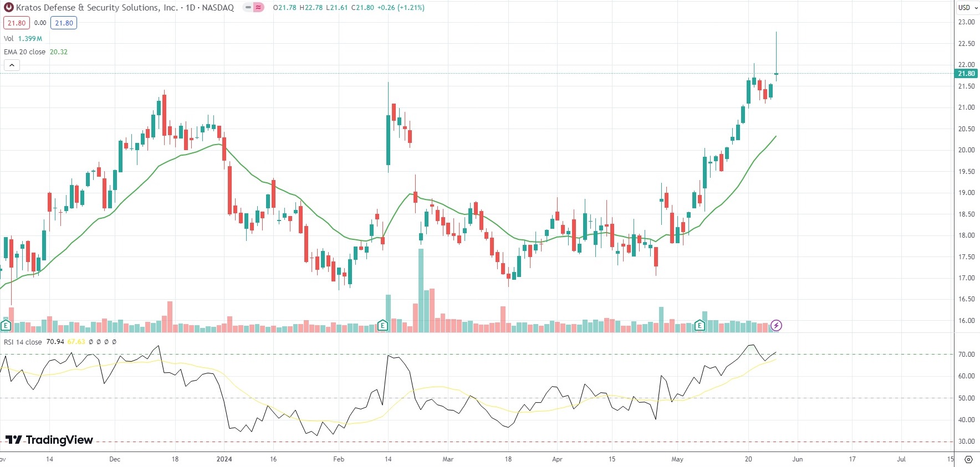
Task: Click the Apr label on the time axis
Action: [x=557, y=459]
